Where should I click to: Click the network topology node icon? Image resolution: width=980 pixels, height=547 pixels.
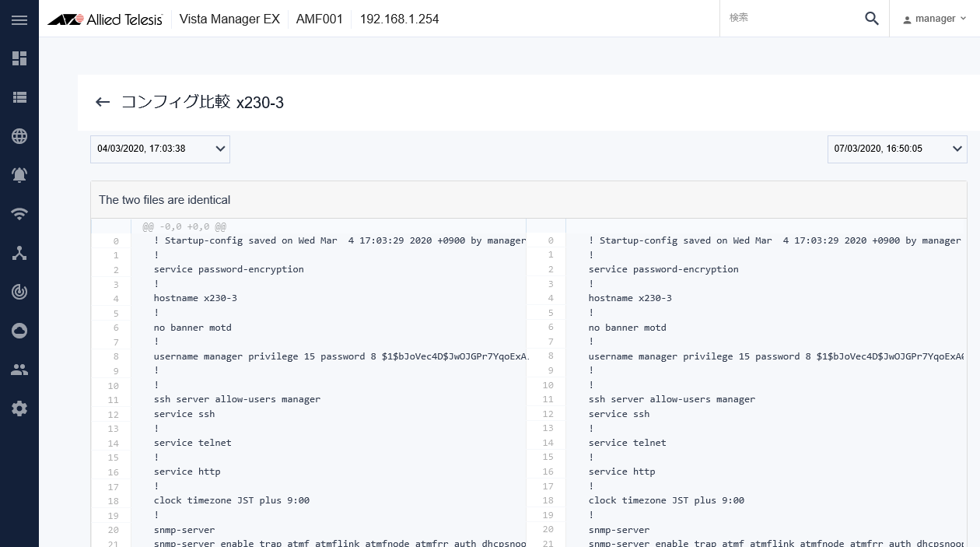tap(19, 253)
